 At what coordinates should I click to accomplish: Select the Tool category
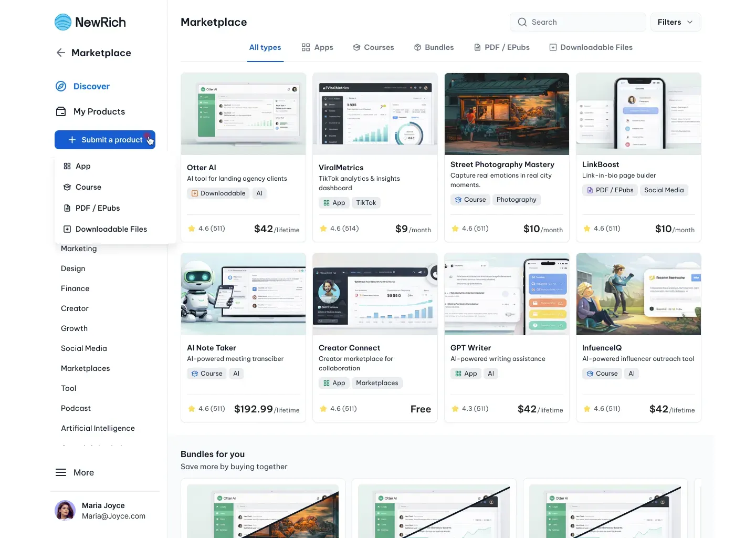69,388
